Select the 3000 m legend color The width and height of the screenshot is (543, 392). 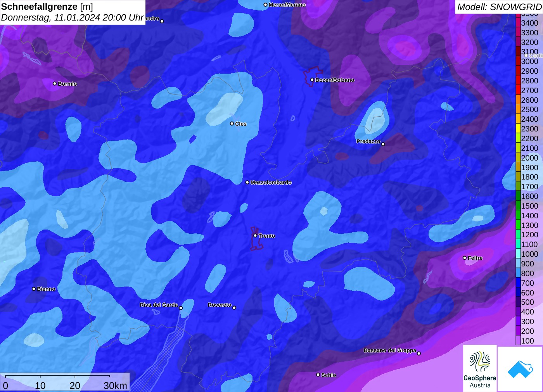pyautogui.click(x=518, y=61)
